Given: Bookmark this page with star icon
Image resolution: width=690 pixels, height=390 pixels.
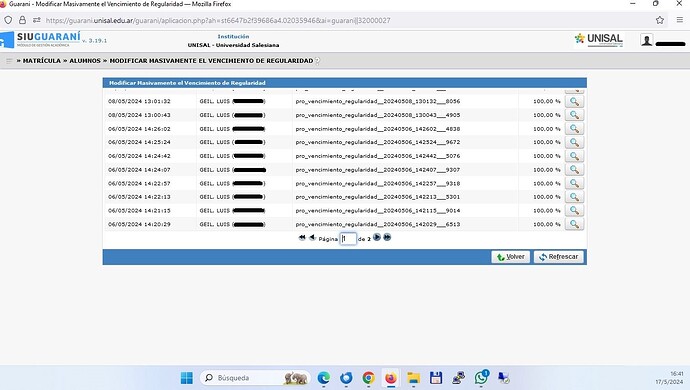Looking at the screenshot, I should point(660,20).
